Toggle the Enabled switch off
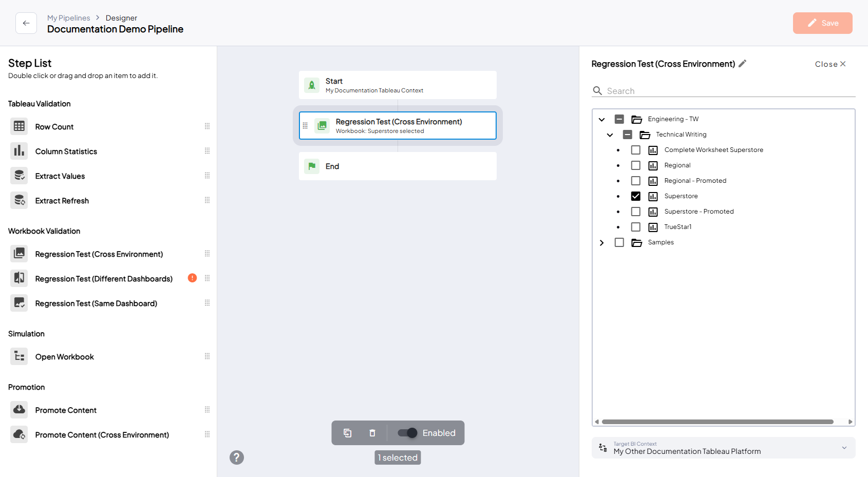Image resolution: width=868 pixels, height=477 pixels. (407, 433)
